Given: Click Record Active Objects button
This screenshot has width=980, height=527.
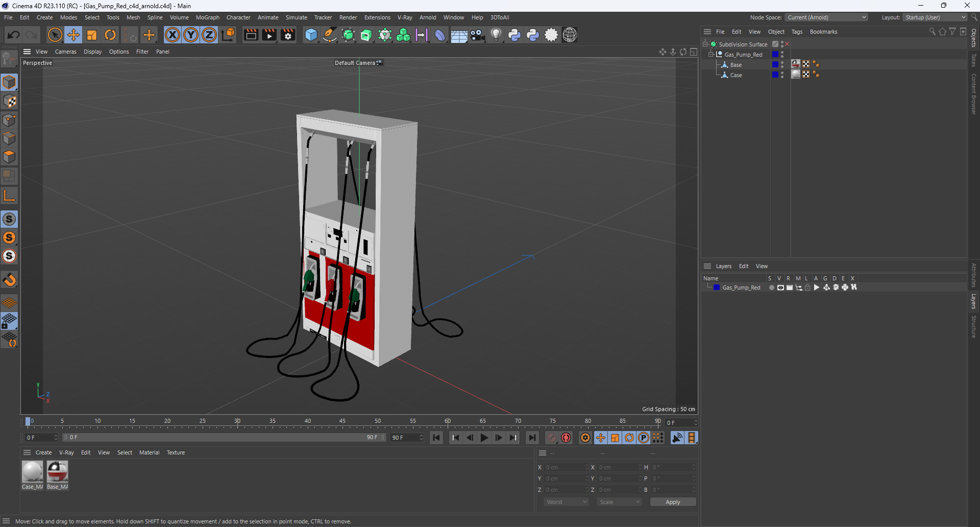Looking at the screenshot, I should 552,438.
